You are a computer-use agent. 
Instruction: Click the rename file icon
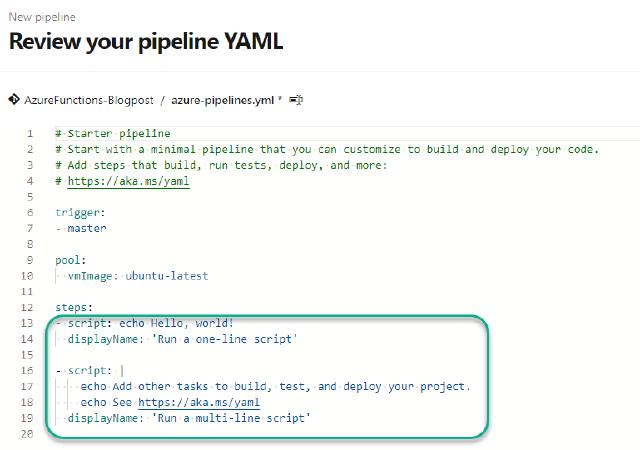tap(297, 100)
